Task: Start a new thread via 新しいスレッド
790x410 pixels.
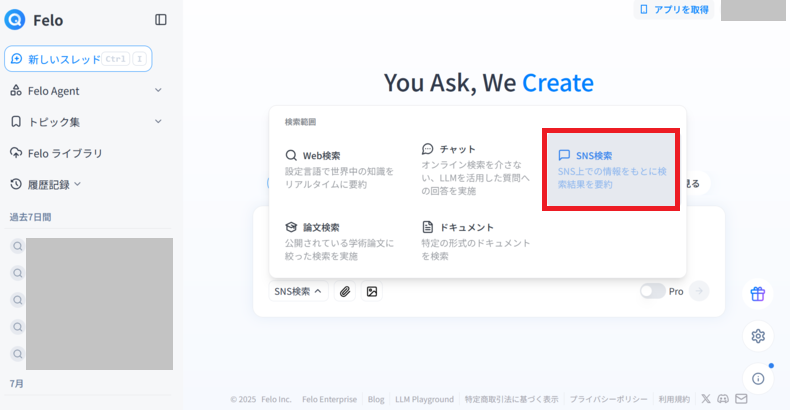Action: 78,59
